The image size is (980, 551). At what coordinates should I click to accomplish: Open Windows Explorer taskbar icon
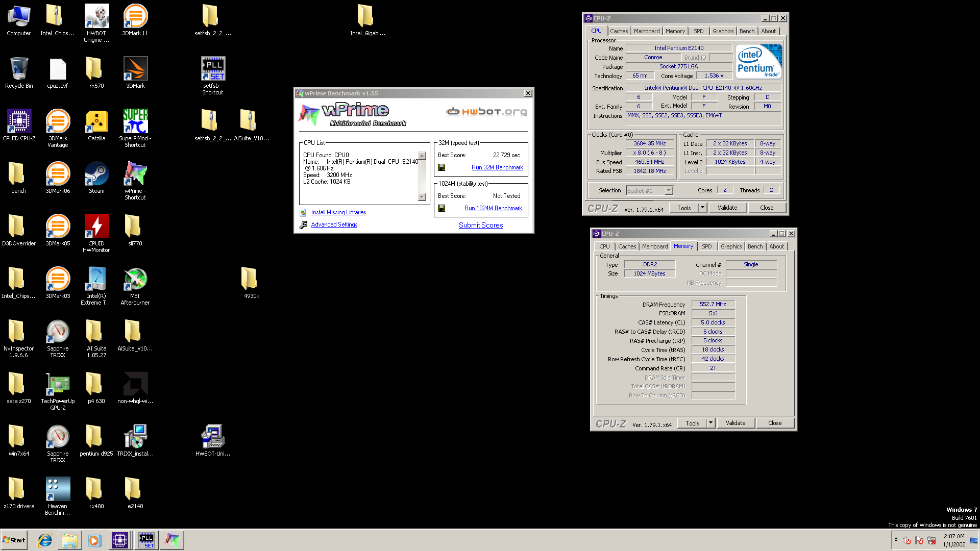click(70, 540)
